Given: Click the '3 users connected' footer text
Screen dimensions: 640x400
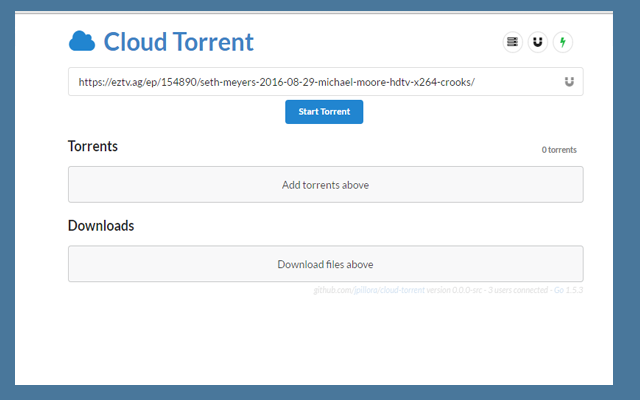Looking at the screenshot, I should [x=518, y=290].
